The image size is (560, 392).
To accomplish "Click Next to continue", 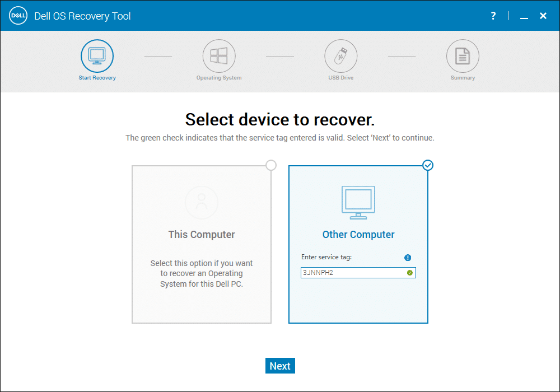I will tap(280, 366).
